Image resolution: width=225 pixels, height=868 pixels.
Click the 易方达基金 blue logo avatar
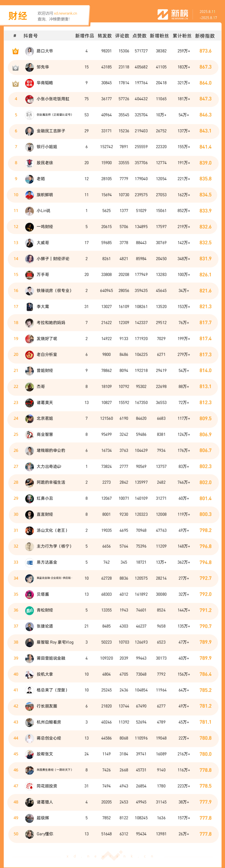pos(30,562)
